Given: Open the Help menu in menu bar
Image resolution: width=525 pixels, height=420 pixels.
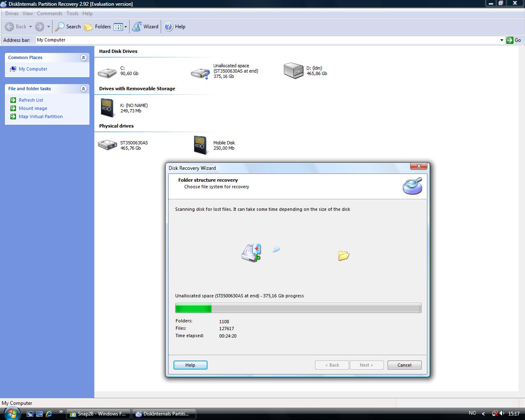Looking at the screenshot, I should tap(87, 14).
